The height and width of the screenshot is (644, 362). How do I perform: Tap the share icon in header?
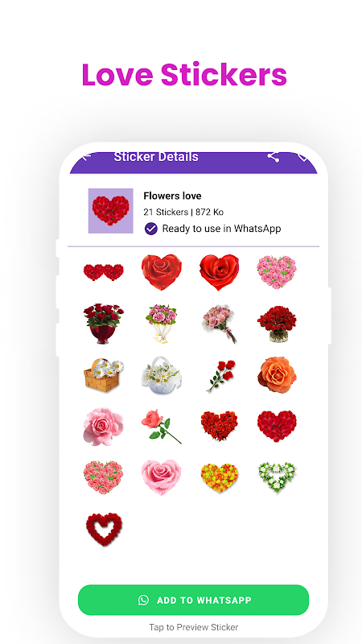tap(273, 156)
